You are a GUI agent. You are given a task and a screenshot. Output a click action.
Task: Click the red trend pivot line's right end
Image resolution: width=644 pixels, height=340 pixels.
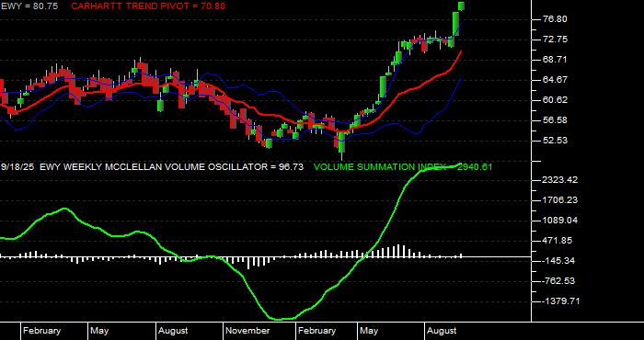(x=460, y=51)
